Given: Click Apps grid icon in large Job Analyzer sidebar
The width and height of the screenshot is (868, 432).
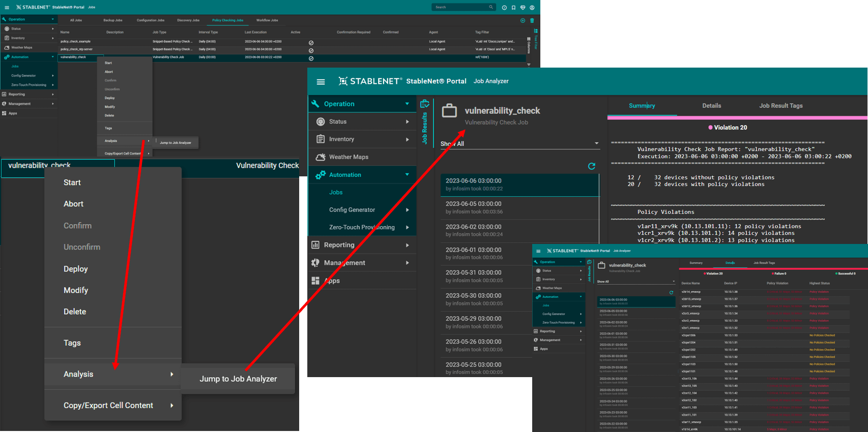Looking at the screenshot, I should coord(315,281).
